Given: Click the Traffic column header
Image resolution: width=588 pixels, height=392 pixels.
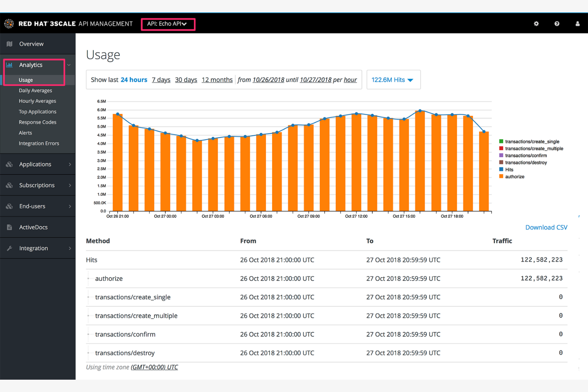Looking at the screenshot, I should [502, 241].
